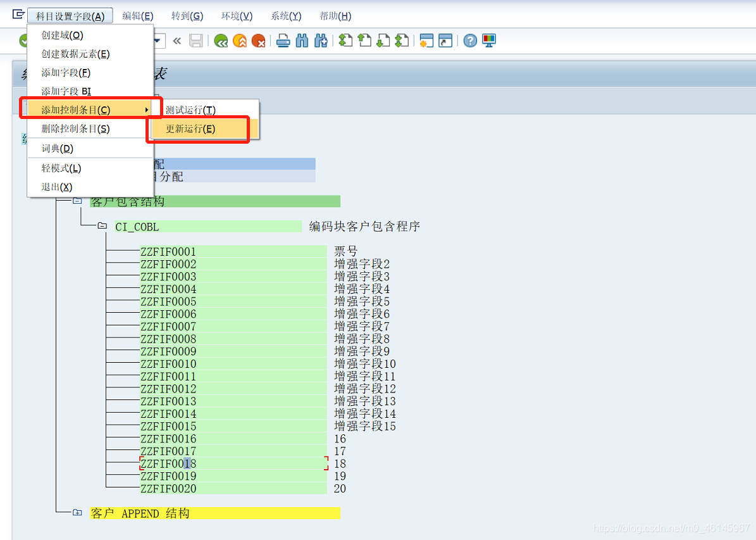Cancel with the red X toolbar icon
This screenshot has width=756, height=540.
point(259,41)
